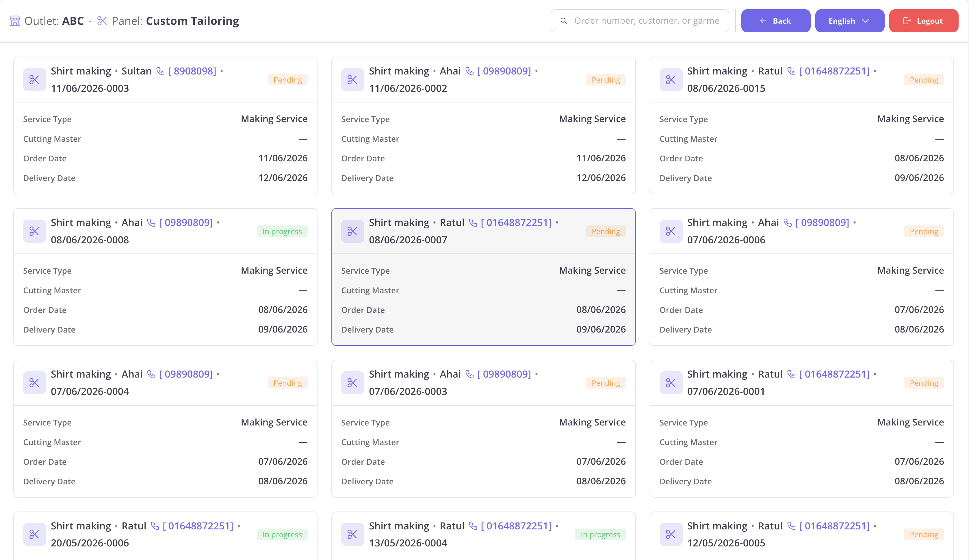Viewport: 969px width, 560px height.
Task: Click Pending badge on order 08/06/2026-0007
Action: 606,231
